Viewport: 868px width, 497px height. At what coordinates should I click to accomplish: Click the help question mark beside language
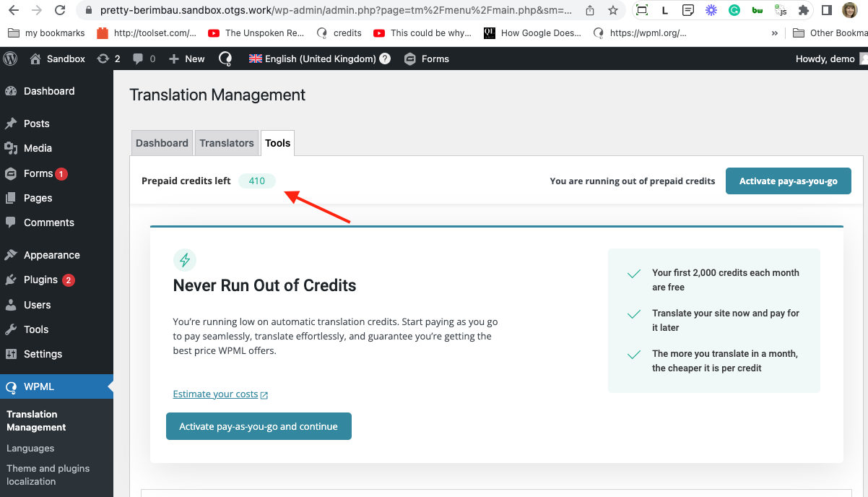385,59
